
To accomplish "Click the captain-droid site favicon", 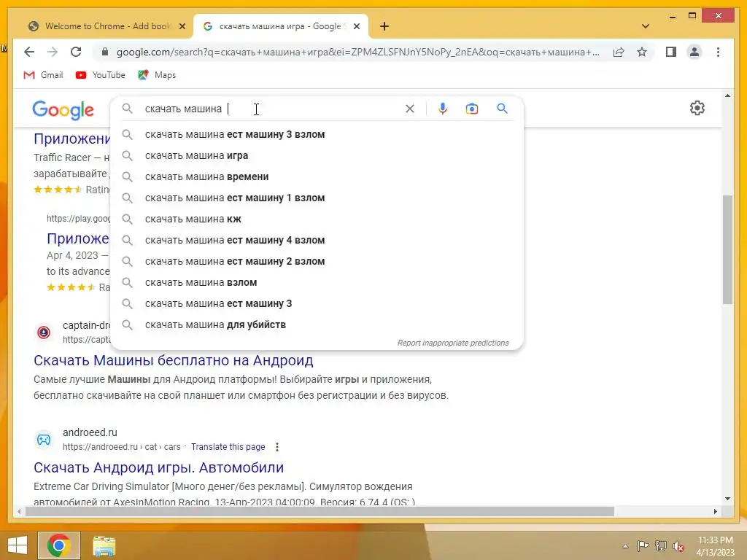I will coord(44,332).
